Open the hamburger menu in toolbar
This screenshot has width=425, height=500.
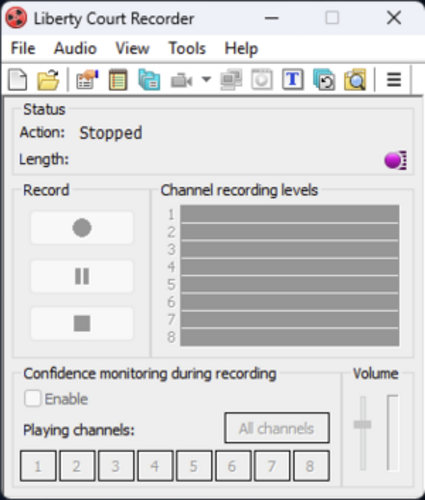click(394, 80)
